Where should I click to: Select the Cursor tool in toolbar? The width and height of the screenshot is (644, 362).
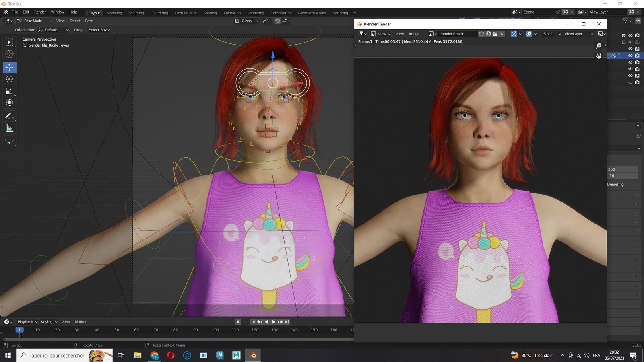click(10, 54)
